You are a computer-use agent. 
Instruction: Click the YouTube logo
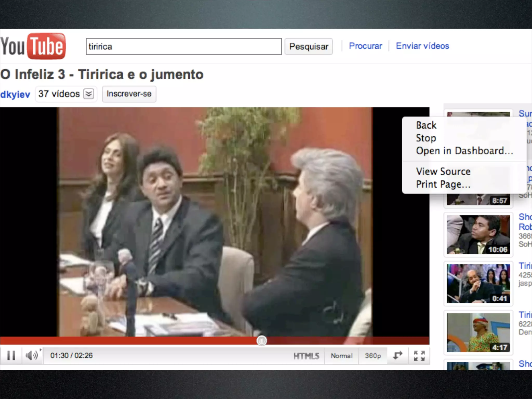coord(33,46)
